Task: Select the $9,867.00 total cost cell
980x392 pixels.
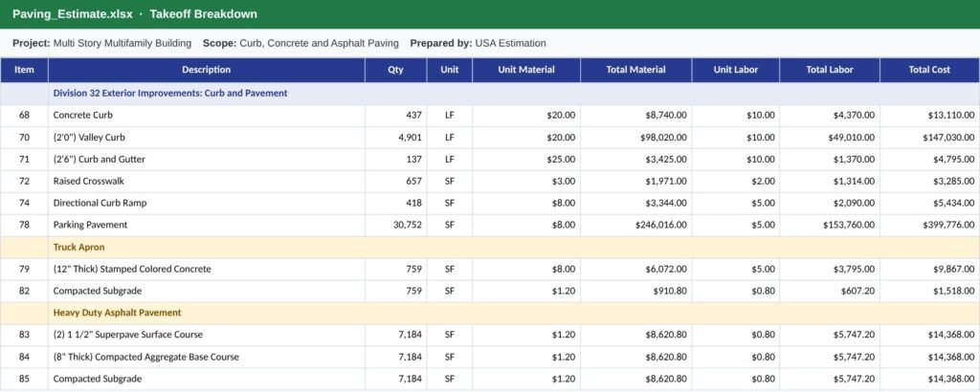Action: click(929, 269)
